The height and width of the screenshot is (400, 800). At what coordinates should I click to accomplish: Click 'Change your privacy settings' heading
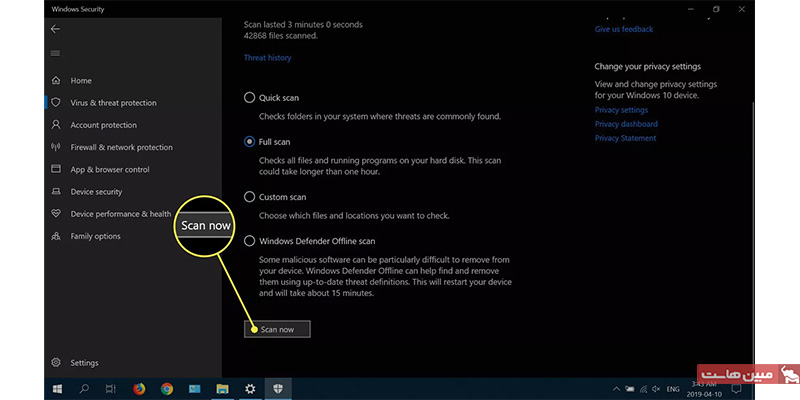(x=647, y=66)
